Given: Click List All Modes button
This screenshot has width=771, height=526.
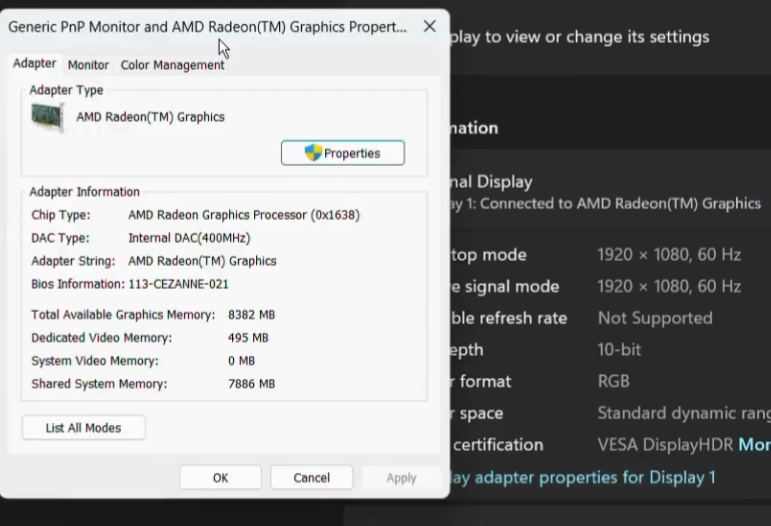Looking at the screenshot, I should (x=84, y=428).
